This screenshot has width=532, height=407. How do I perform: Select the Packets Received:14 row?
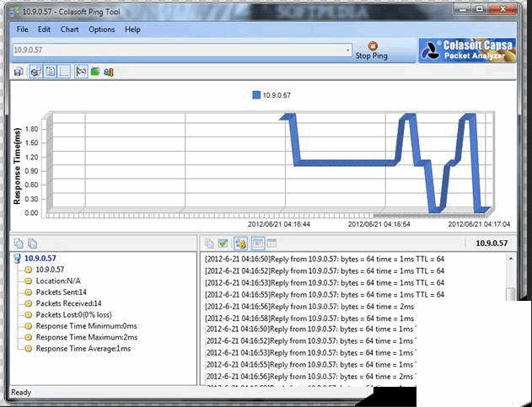[x=68, y=303]
